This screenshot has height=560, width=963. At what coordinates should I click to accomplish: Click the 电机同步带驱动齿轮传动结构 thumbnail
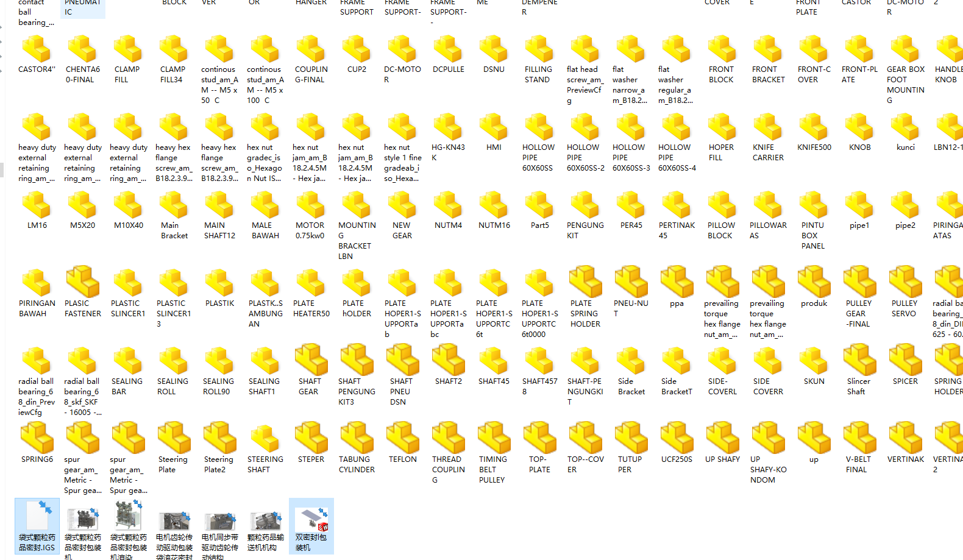(x=219, y=522)
